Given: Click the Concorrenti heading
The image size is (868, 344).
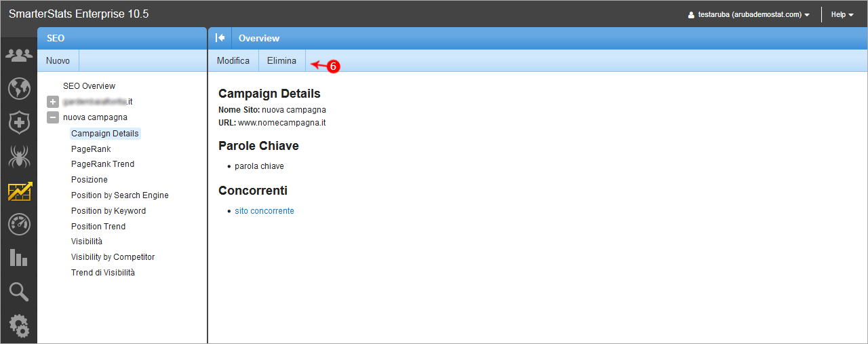Looking at the screenshot, I should [253, 191].
